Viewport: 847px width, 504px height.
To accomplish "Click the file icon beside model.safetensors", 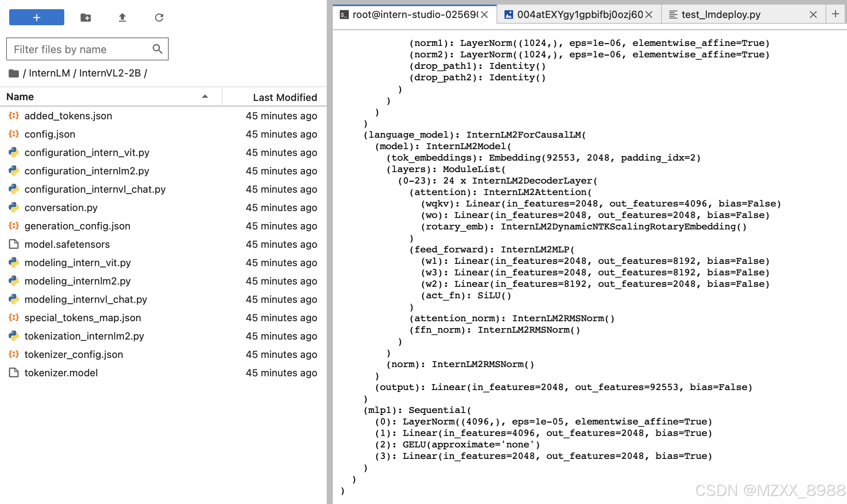I will [x=14, y=244].
